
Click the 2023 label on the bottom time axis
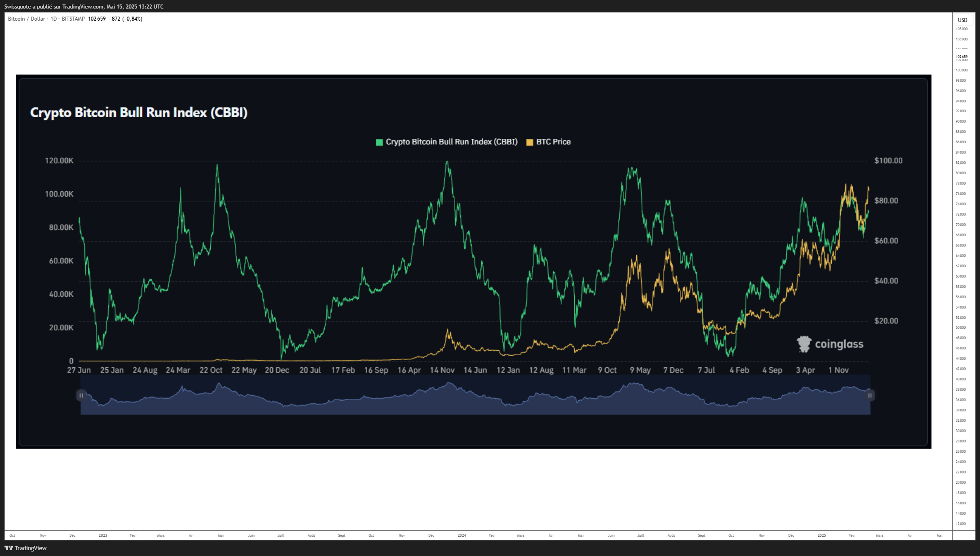103,535
